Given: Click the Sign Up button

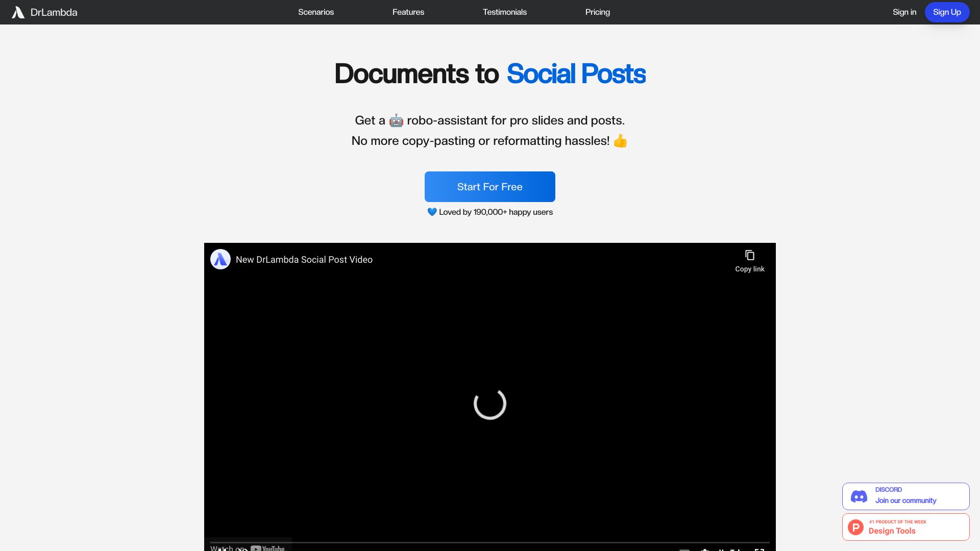Looking at the screenshot, I should [x=946, y=12].
